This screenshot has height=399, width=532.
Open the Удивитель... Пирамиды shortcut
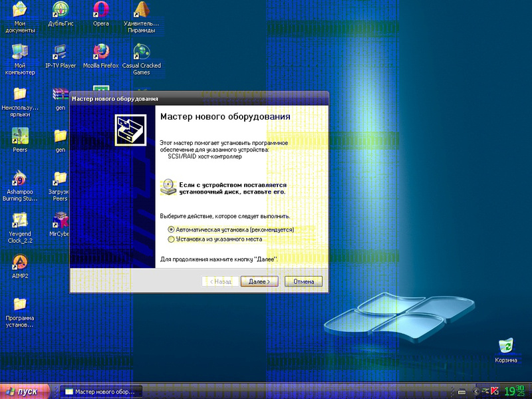tap(142, 17)
